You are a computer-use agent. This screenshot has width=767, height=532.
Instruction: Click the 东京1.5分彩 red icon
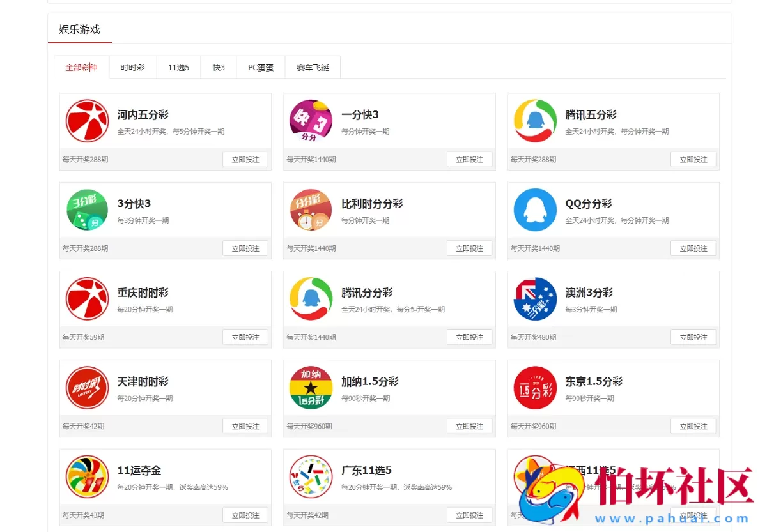(x=534, y=386)
